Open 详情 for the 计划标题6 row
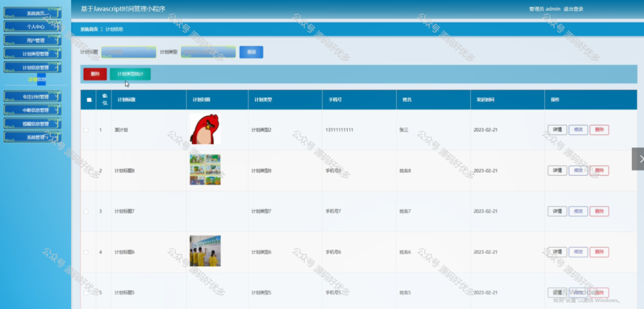Screen dimensions: 644x309 557,252
